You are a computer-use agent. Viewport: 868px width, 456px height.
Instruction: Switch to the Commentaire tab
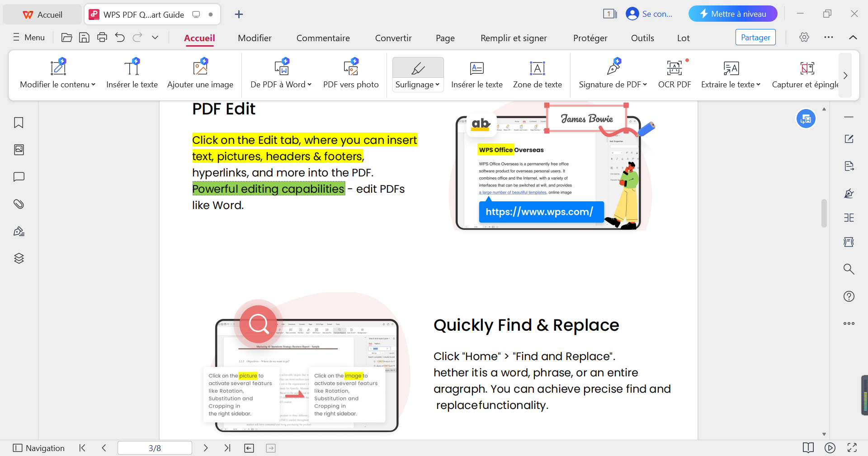click(323, 38)
